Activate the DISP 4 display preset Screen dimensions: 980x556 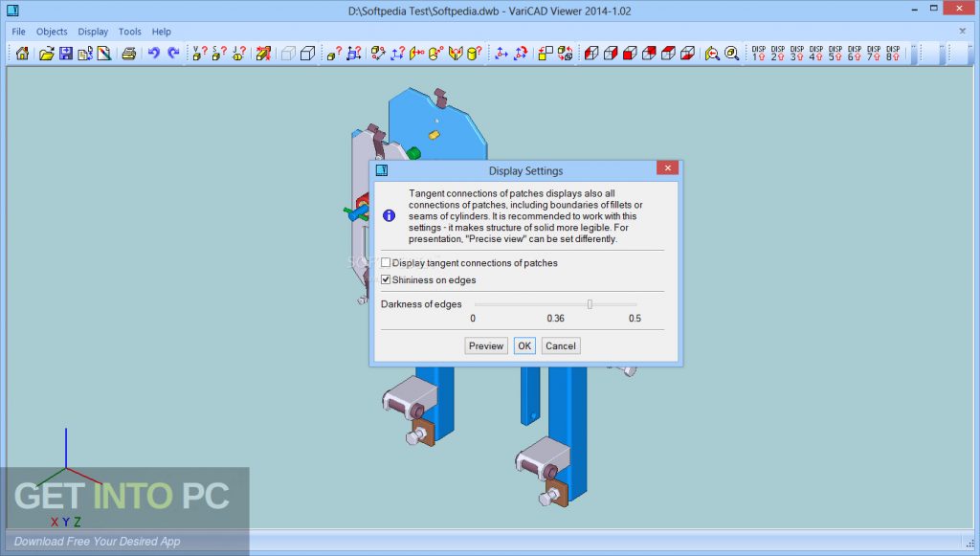[x=816, y=54]
